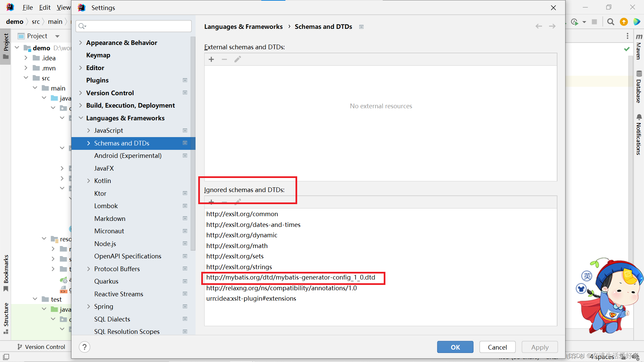Screen dimensions: 644x362
Task: Navigate back using the breadcrumb back arrow
Action: pos(538,26)
